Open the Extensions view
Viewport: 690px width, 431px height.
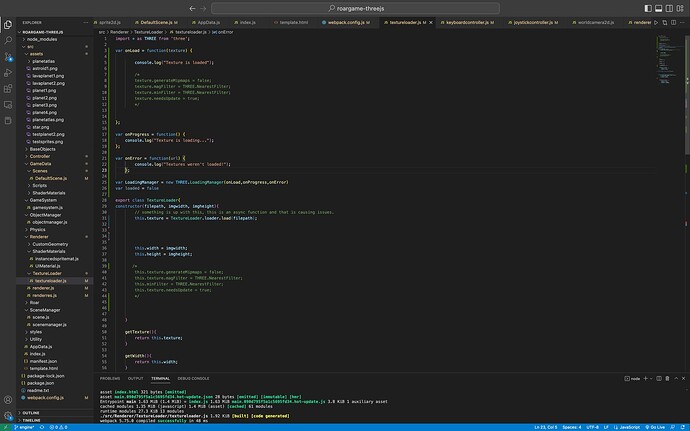click(x=8, y=88)
